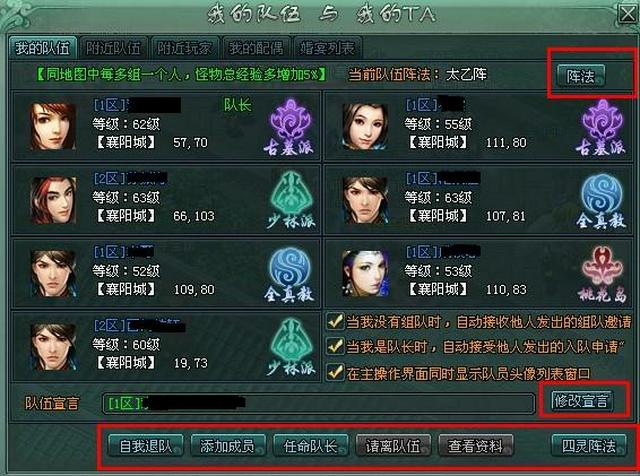Image resolution: width=640 pixels, height=476 pixels.
Task: Click the team declaration text field
Action: pyautogui.click(x=318, y=403)
